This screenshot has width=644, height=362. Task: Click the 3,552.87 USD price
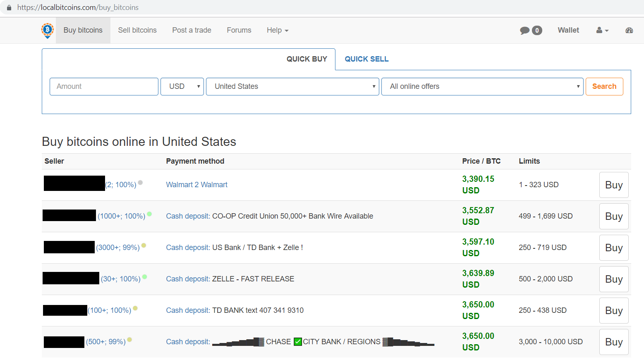(478, 216)
